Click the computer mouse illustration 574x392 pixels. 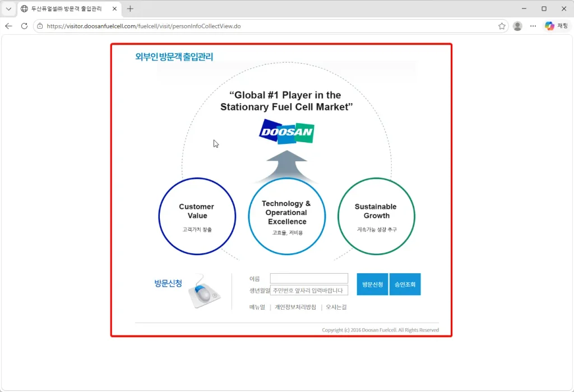click(204, 291)
